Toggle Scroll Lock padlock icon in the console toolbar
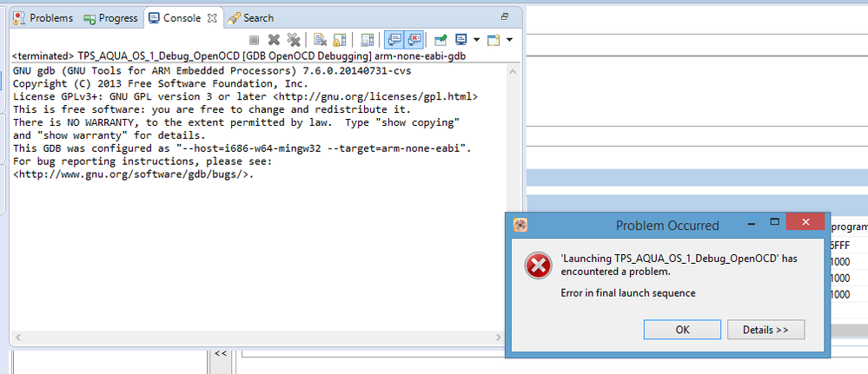868x374 pixels. coord(340,40)
